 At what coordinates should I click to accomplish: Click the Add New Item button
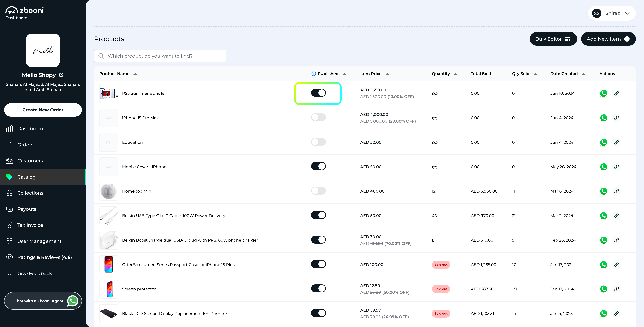[608, 39]
